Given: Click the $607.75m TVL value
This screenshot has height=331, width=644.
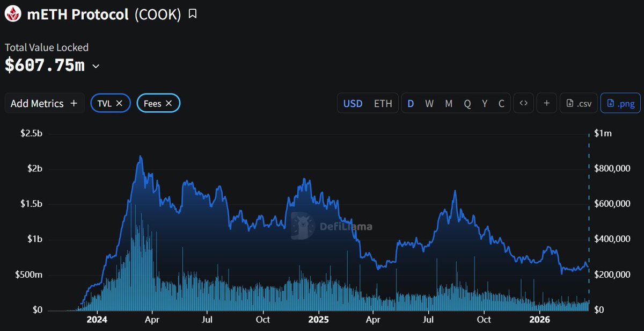Looking at the screenshot, I should [x=45, y=66].
